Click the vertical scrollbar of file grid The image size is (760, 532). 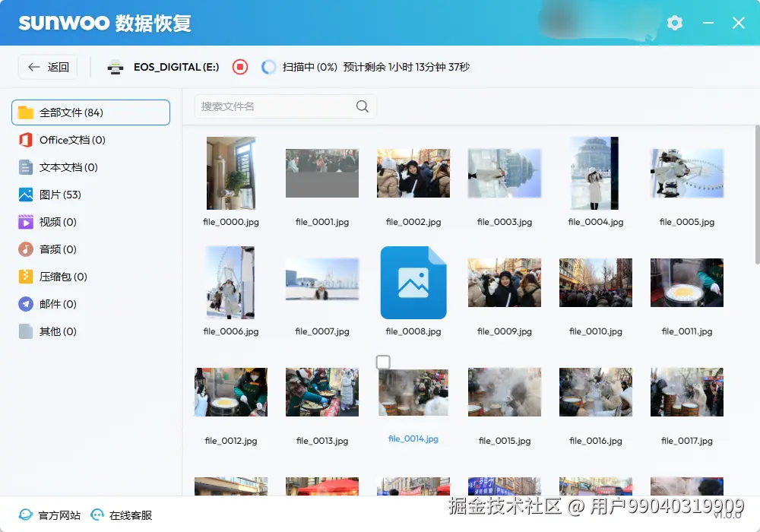click(757, 194)
